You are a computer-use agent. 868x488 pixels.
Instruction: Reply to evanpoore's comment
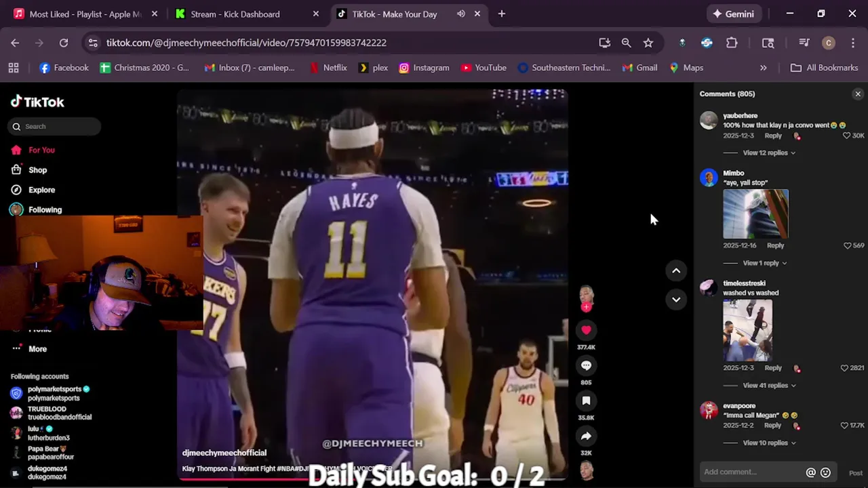point(772,426)
